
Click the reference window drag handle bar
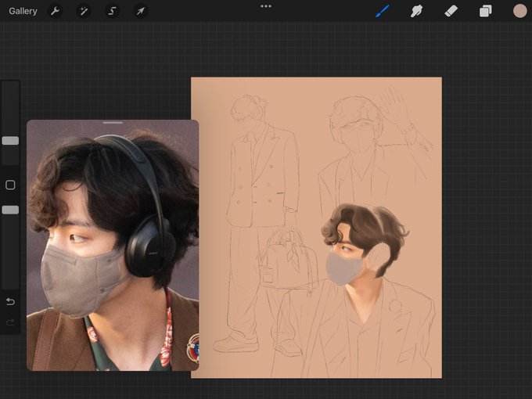(x=113, y=123)
